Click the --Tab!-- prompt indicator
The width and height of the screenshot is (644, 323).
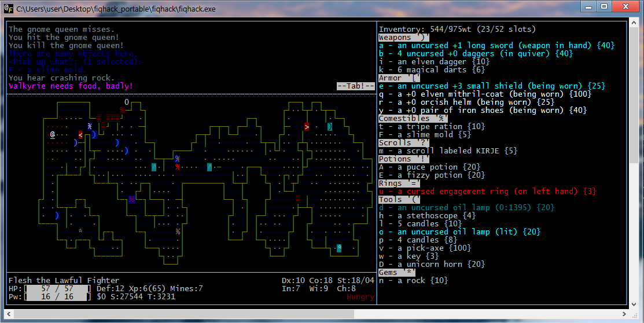tap(356, 86)
